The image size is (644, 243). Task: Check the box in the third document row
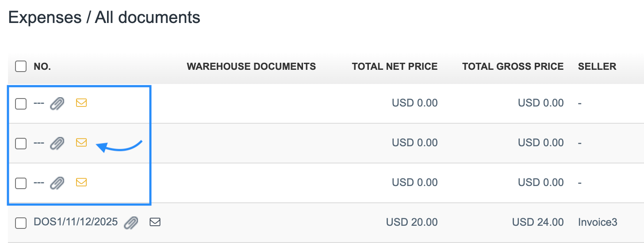click(21, 183)
